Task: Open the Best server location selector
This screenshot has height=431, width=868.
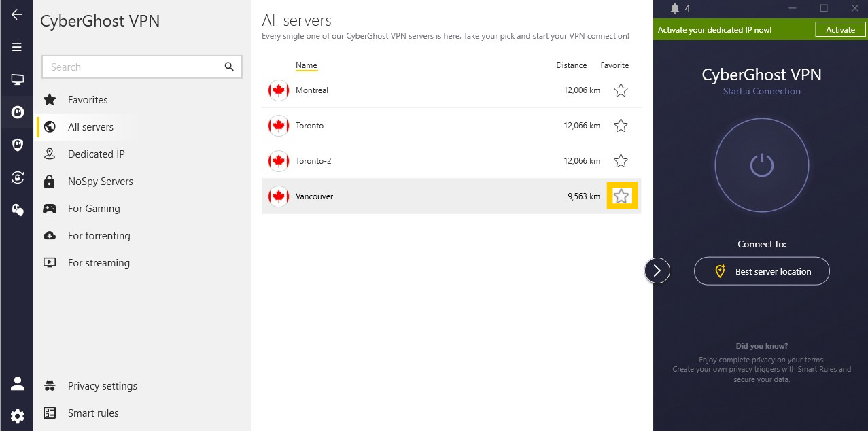Action: (x=761, y=271)
